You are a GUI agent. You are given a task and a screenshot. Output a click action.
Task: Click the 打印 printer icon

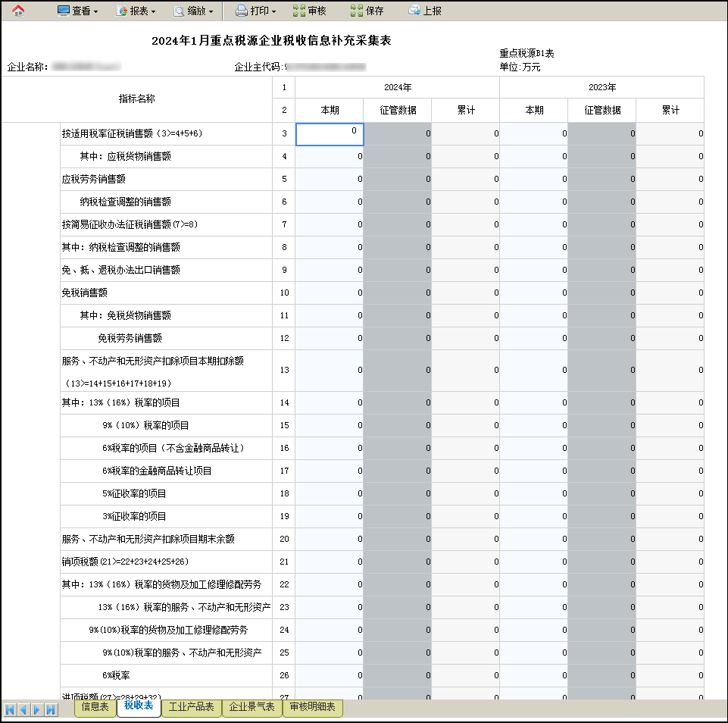242,11
